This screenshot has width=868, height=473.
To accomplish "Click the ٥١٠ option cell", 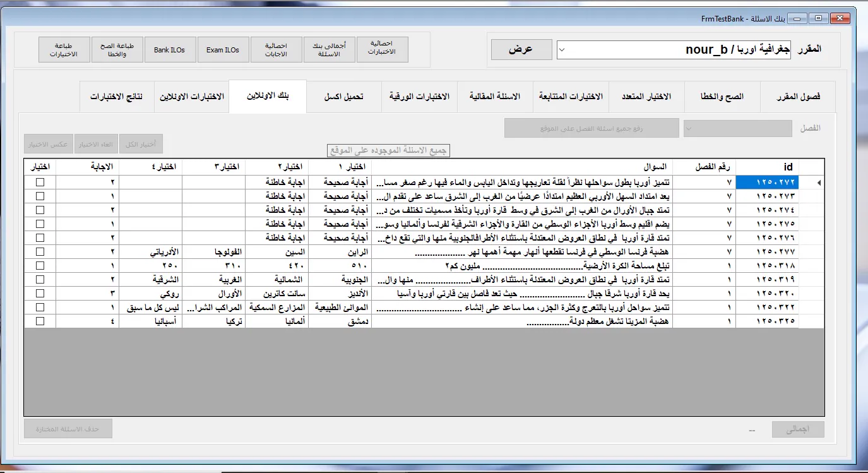I will [x=340, y=265].
